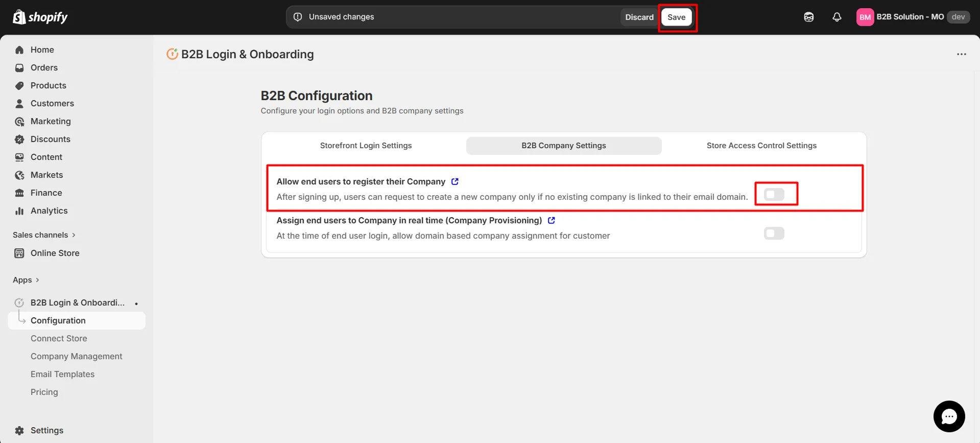Open Configuration in app submenu

[x=77, y=320]
